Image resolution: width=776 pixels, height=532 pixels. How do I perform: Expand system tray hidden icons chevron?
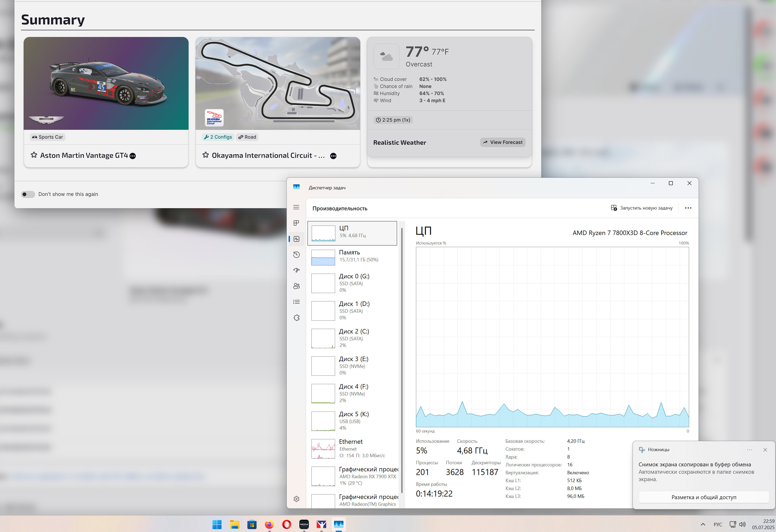click(703, 524)
